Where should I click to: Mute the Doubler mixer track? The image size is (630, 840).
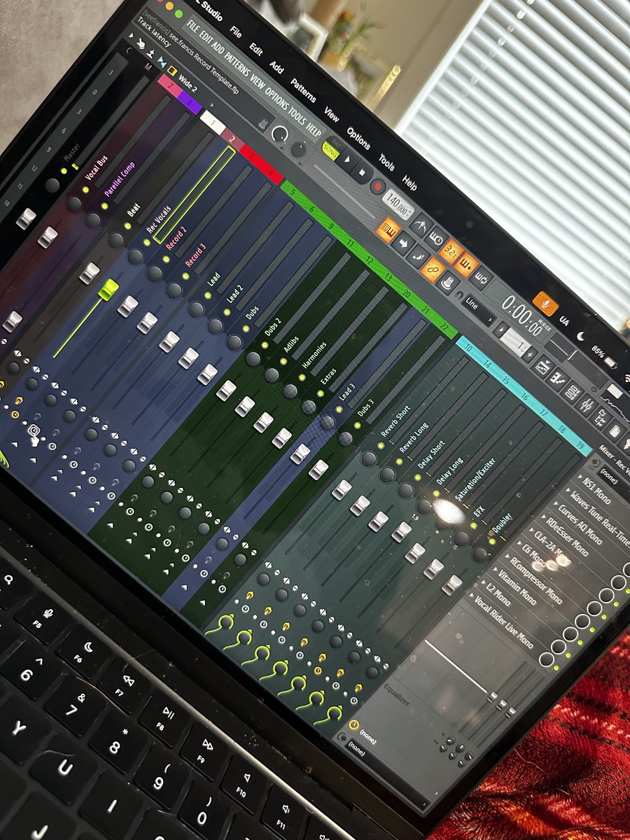click(492, 541)
